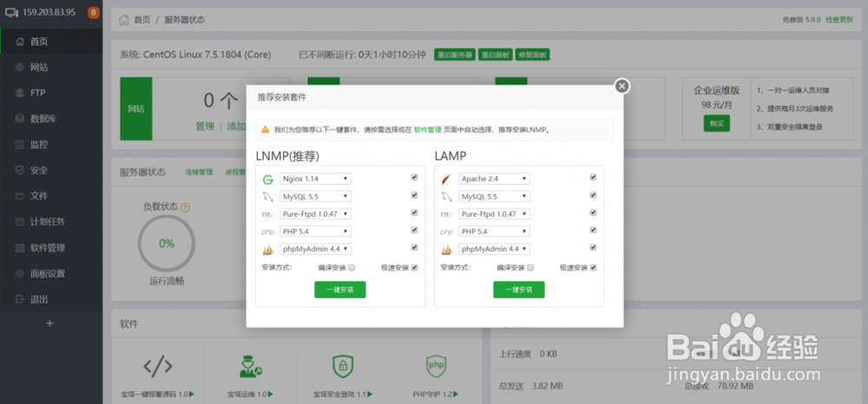
Task: Click the phpMyAdmin sailboat icon in LAMP
Action: point(447,250)
